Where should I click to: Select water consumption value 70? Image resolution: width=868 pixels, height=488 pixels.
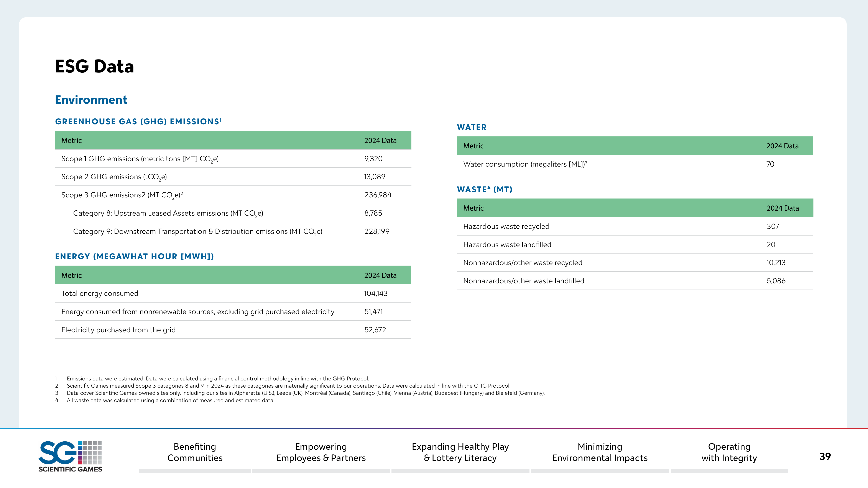click(770, 164)
